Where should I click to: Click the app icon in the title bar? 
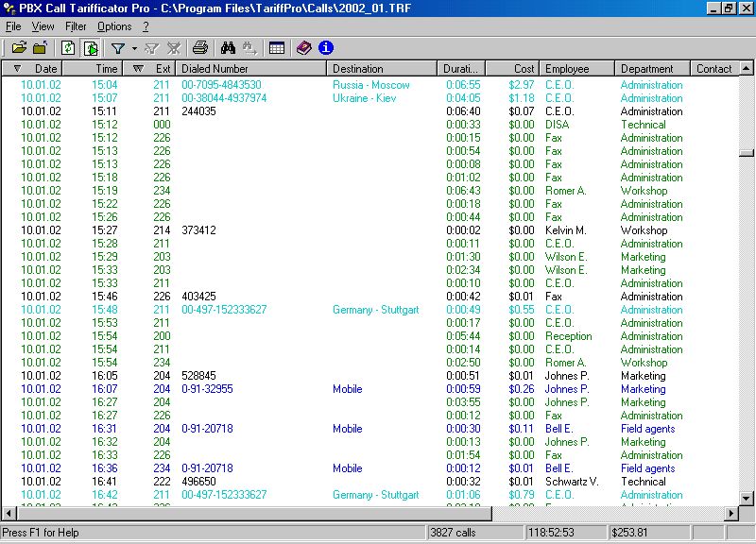point(9,8)
